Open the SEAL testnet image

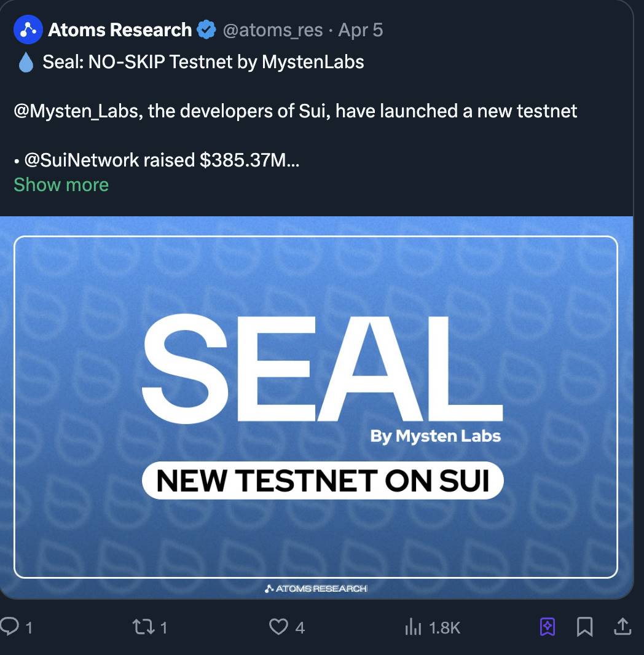pyautogui.click(x=316, y=407)
